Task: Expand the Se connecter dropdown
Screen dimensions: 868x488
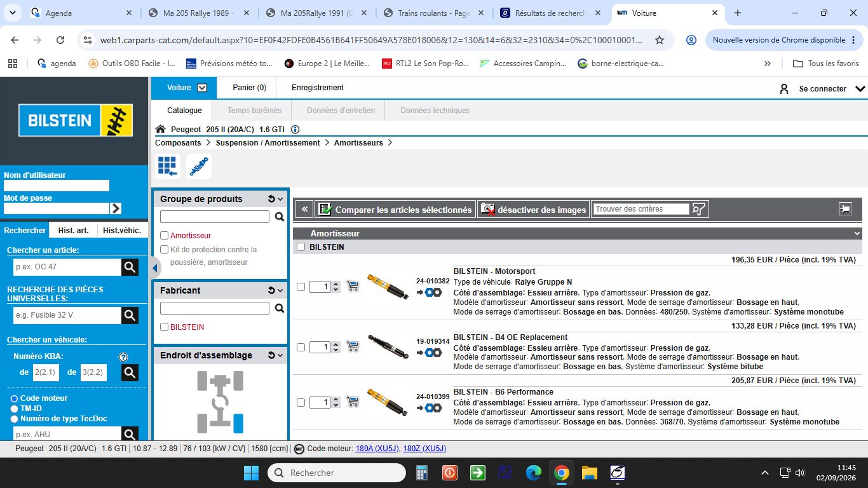Action: tap(861, 89)
